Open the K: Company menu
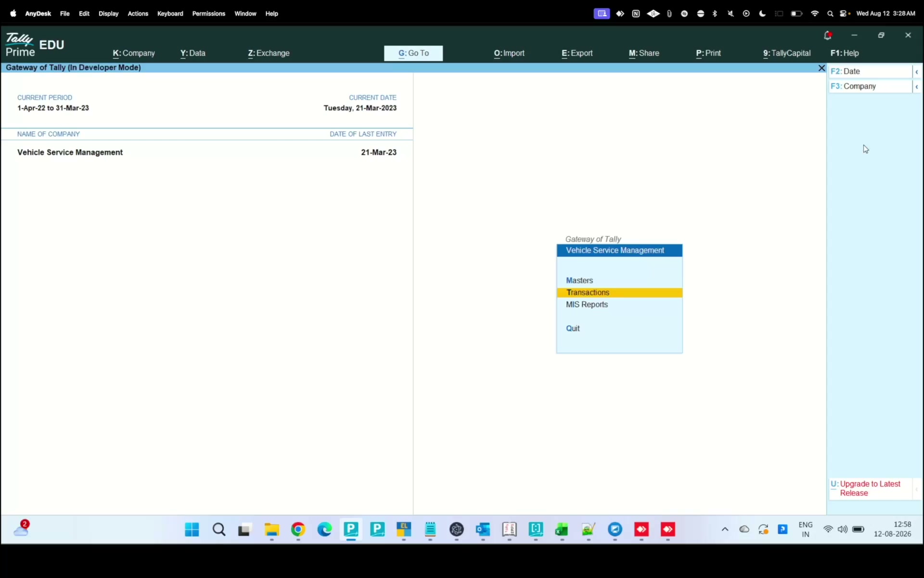 pos(134,53)
